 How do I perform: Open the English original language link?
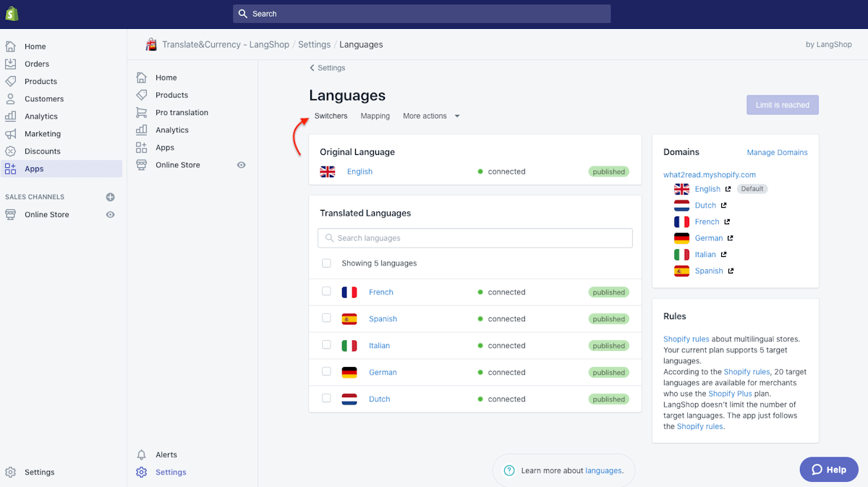[x=359, y=171]
